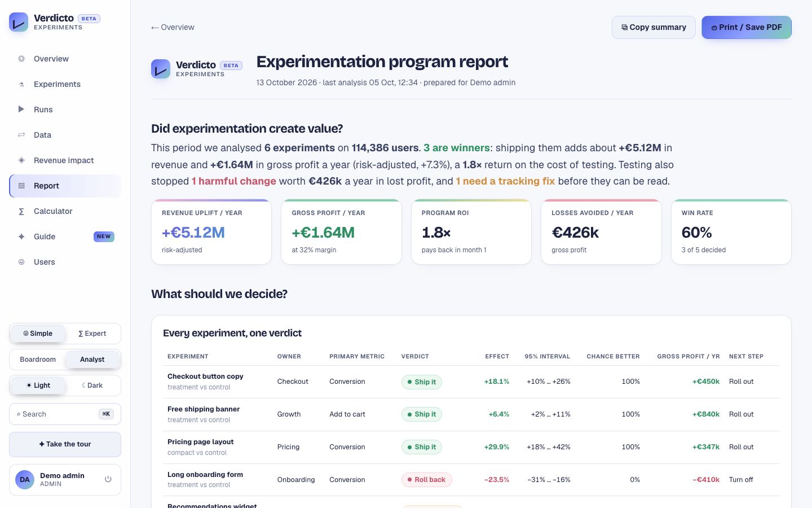
Task: Click the Copy summary button
Action: [x=654, y=27]
